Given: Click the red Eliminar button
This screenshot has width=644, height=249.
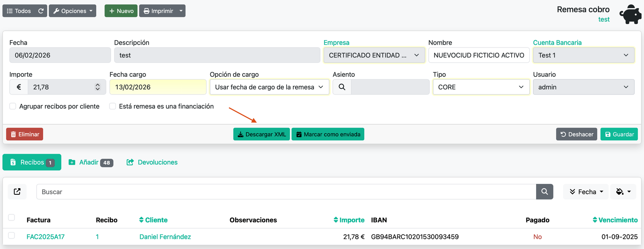Looking at the screenshot, I should tap(25, 134).
